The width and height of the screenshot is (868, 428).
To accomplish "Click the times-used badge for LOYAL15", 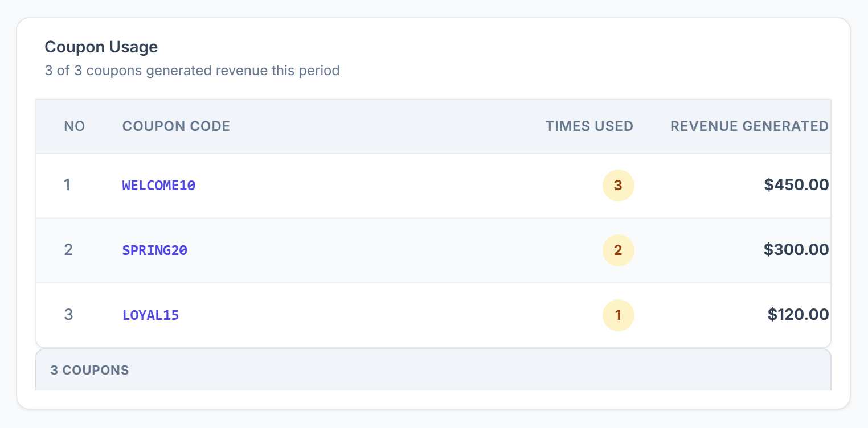I will (x=618, y=315).
